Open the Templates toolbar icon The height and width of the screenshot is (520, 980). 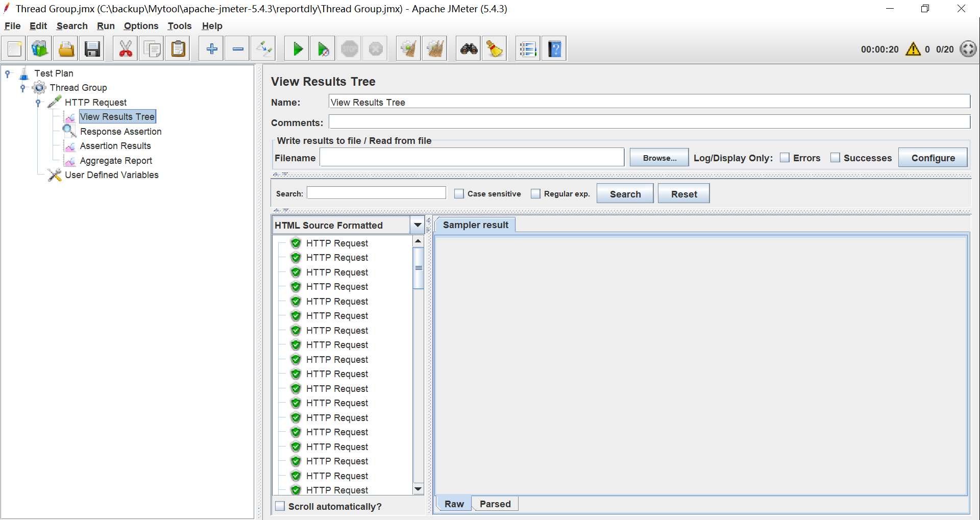click(x=40, y=49)
